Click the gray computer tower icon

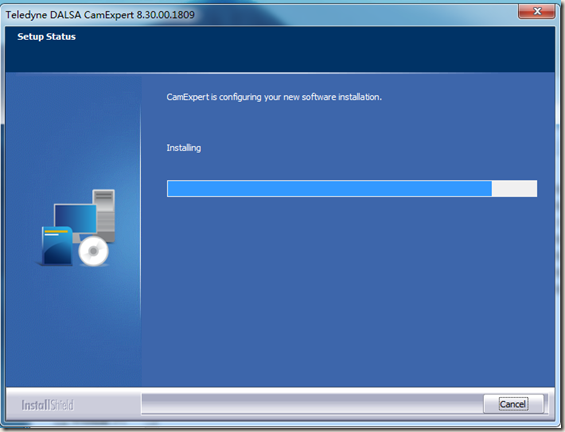pyautogui.click(x=104, y=215)
